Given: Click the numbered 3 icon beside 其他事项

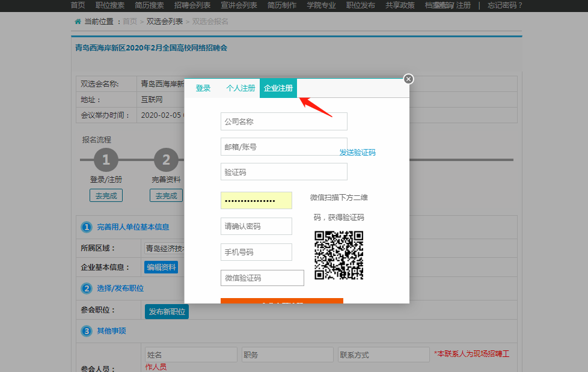Looking at the screenshot, I should coord(87,331).
